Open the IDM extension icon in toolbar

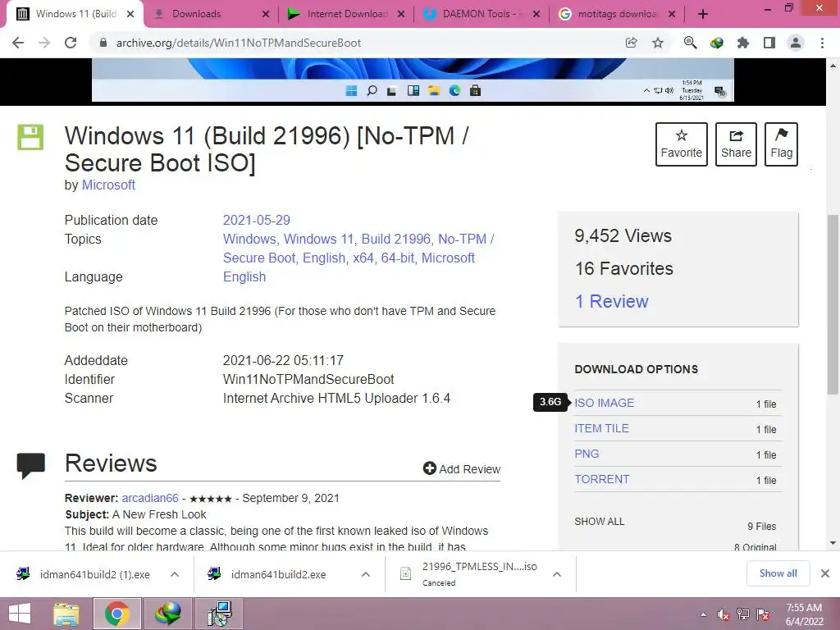pos(717,43)
